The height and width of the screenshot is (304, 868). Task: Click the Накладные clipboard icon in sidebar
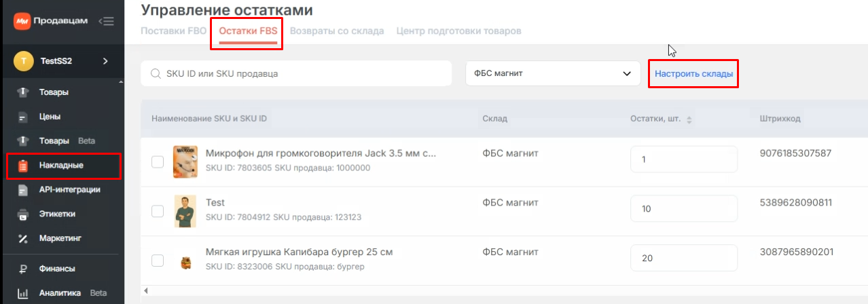click(22, 166)
